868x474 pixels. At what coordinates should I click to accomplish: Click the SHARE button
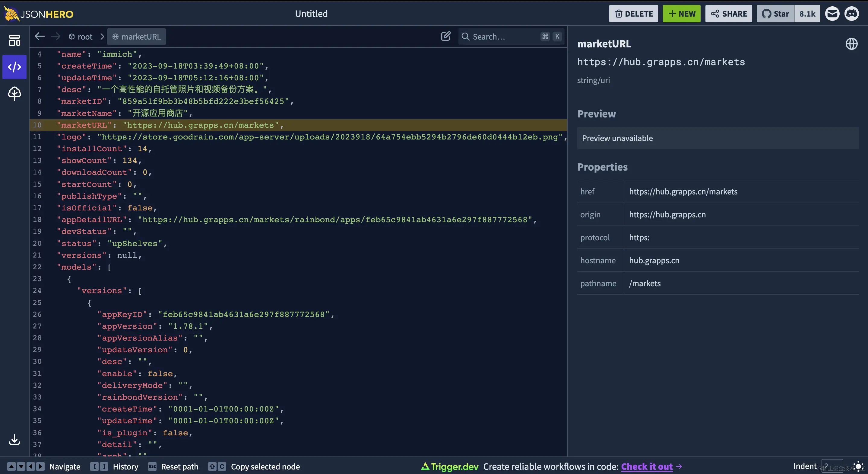coord(728,14)
